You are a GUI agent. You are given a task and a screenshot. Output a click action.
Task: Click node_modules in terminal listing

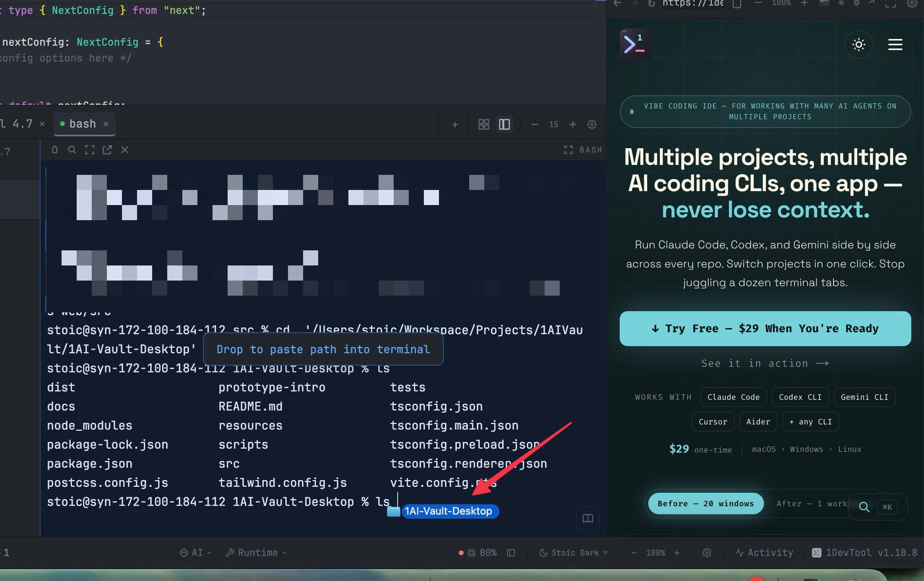[x=89, y=426]
